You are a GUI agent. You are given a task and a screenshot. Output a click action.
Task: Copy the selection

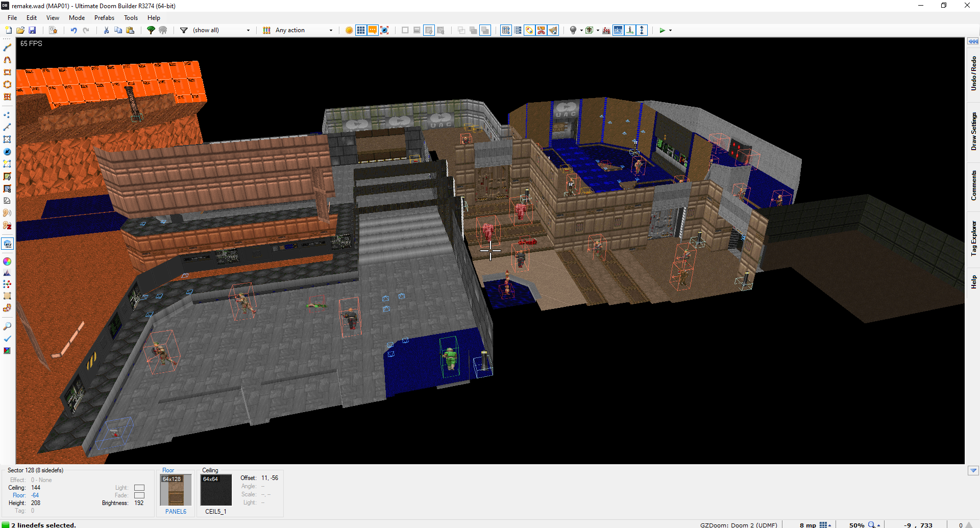[x=118, y=30]
